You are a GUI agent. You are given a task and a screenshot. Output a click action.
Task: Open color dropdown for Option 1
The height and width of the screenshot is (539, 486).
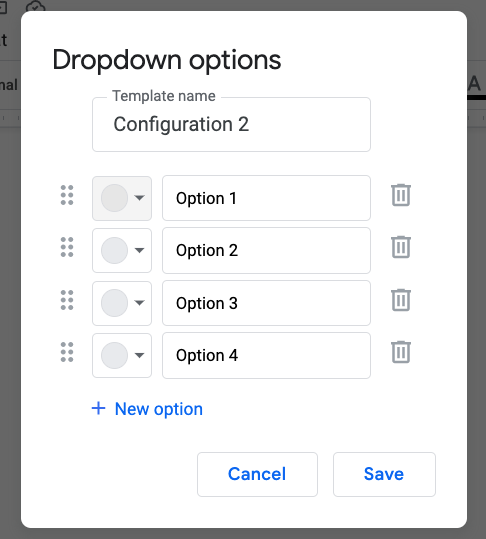coord(122,198)
